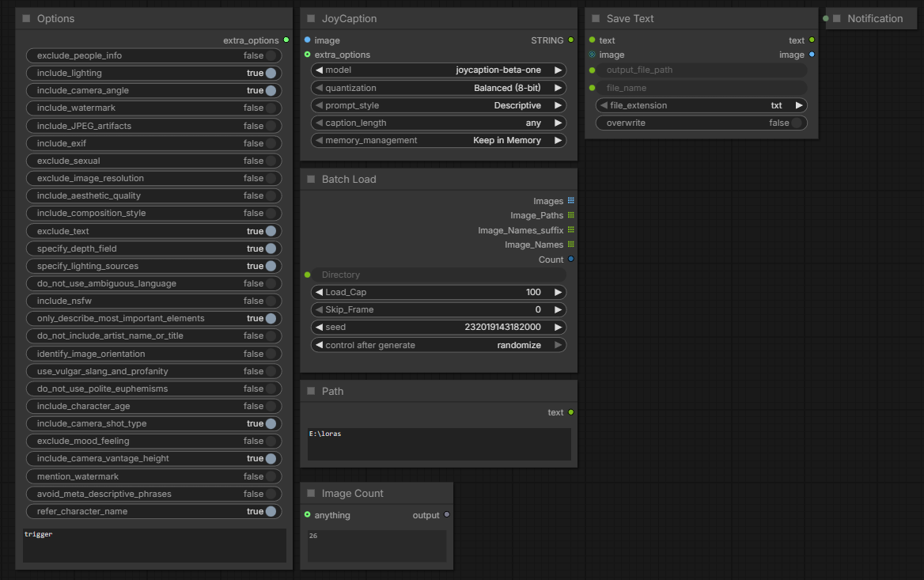
Task: Open file_extension txt dropdown
Action: pyautogui.click(x=701, y=105)
